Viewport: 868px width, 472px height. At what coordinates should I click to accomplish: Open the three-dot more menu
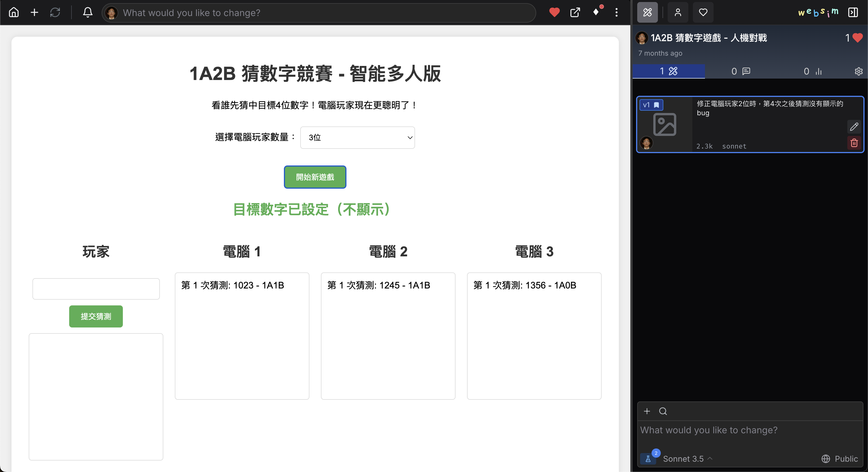pos(616,12)
